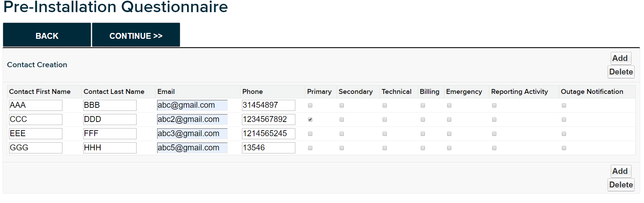This screenshot has width=644, height=203.
Task: Check Billing checkbox for contact AAA
Action: coord(423,105)
